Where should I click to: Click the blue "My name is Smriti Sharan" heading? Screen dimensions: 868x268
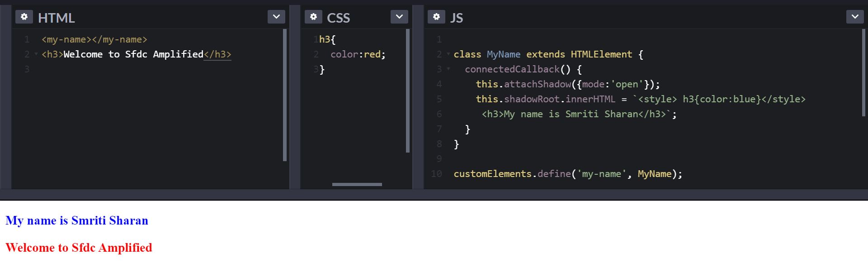(x=77, y=220)
